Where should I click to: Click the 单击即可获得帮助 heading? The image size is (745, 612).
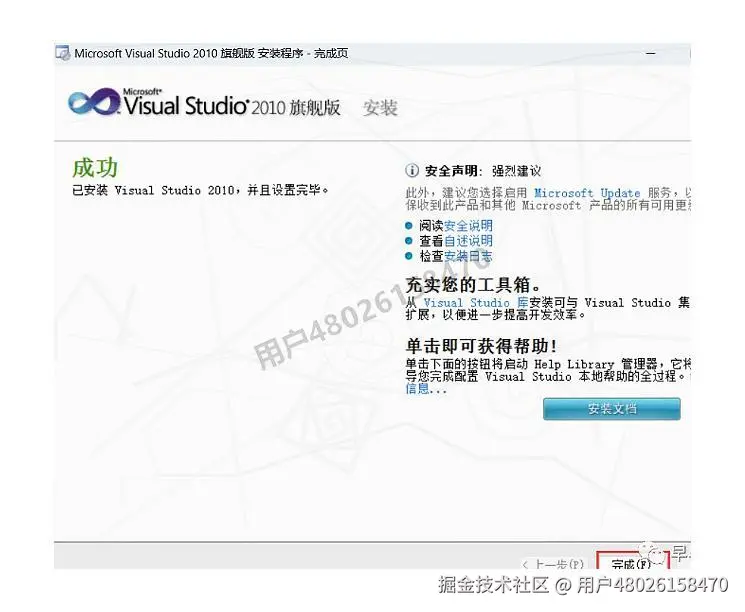point(481,346)
